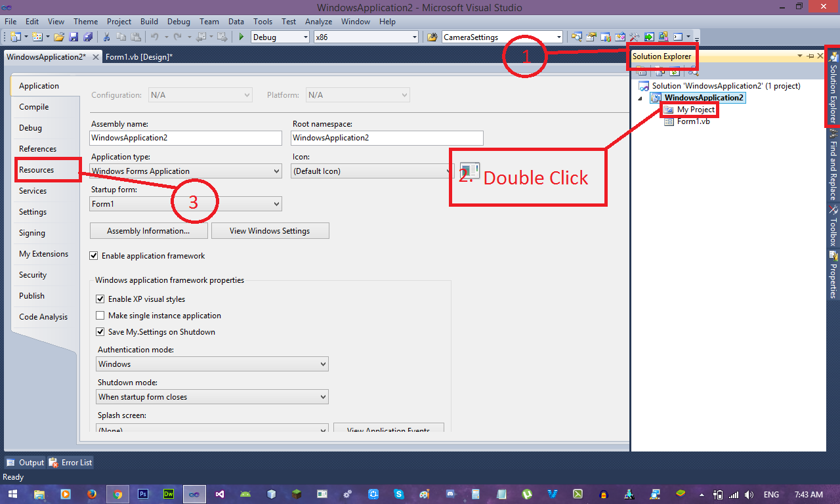Open Firefox from the taskbar

point(91,494)
